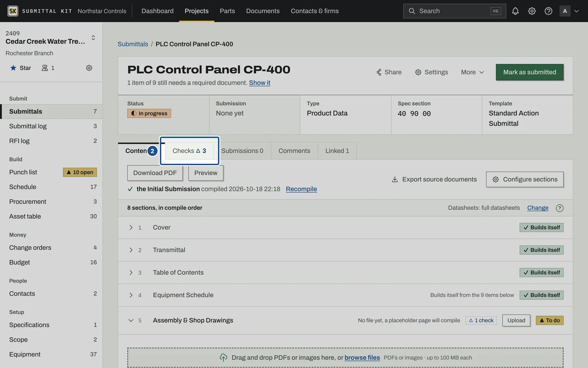Image resolution: width=588 pixels, height=368 pixels.
Task: Open Configure sections button
Action: click(x=525, y=179)
